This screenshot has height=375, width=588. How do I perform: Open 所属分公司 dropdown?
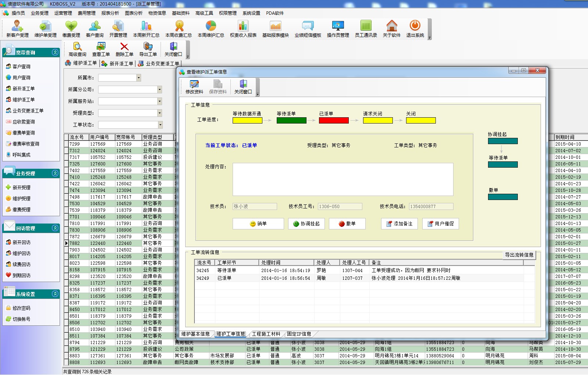point(159,89)
